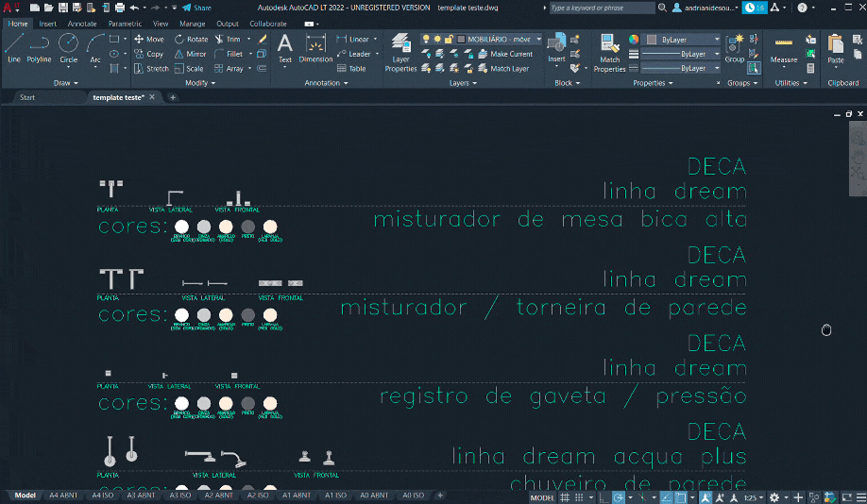
Task: Activate the Copy command
Action: pyautogui.click(x=149, y=54)
